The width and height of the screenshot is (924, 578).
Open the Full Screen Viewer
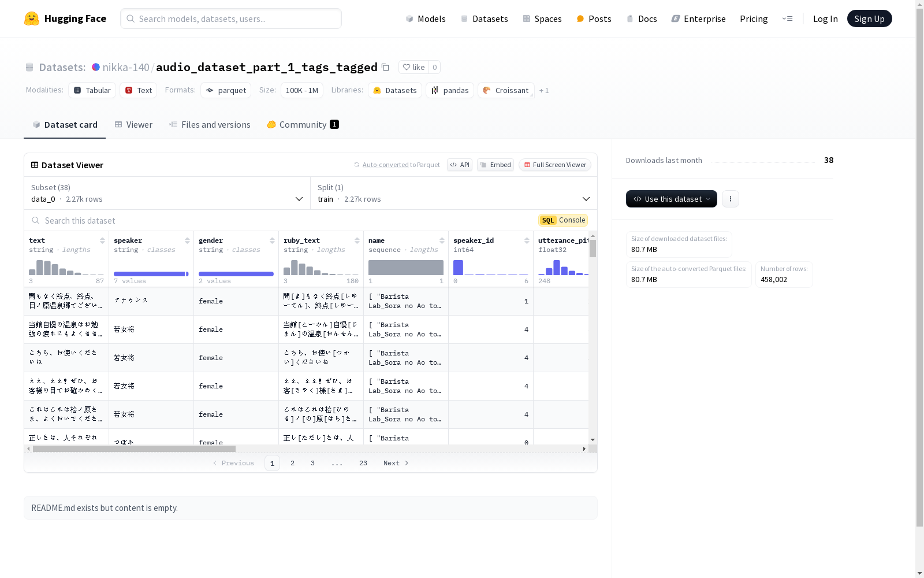[555, 165]
